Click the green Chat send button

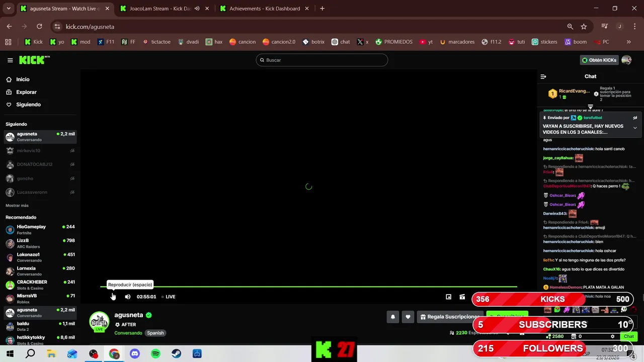pos(628,336)
